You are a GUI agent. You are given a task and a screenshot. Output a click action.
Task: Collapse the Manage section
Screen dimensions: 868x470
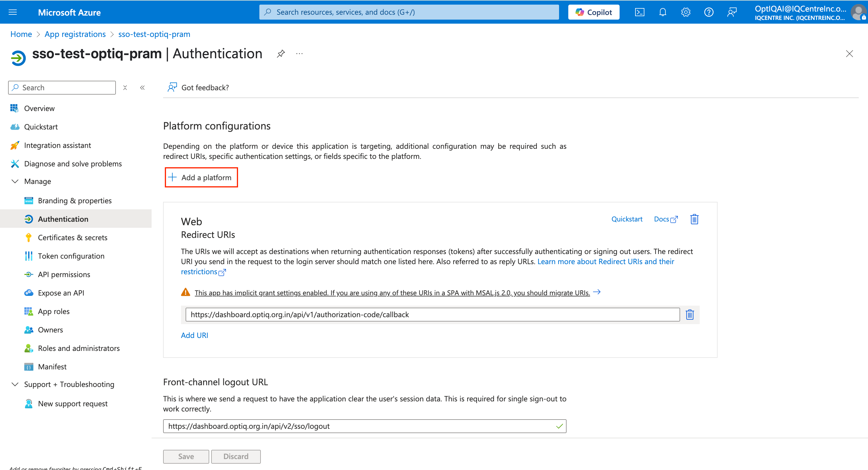(x=15, y=181)
